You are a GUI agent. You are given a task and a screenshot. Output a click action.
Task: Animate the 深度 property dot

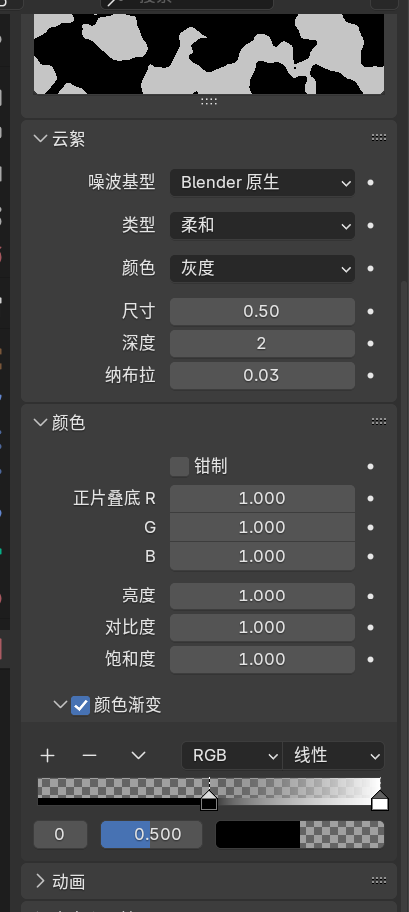point(371,344)
